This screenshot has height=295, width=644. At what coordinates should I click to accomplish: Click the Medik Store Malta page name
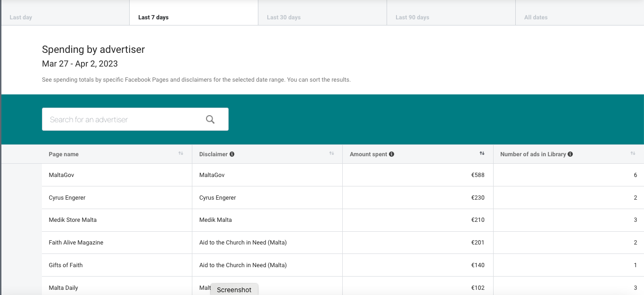coord(73,220)
